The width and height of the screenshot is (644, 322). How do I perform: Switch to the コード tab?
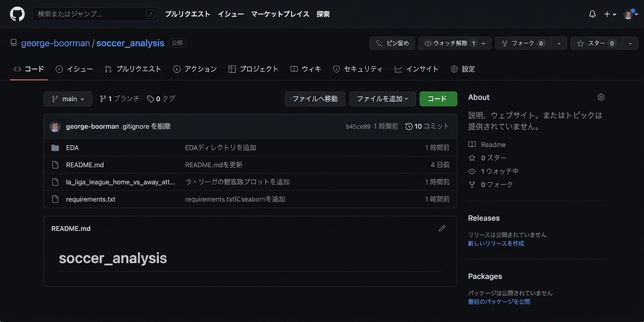[29, 69]
